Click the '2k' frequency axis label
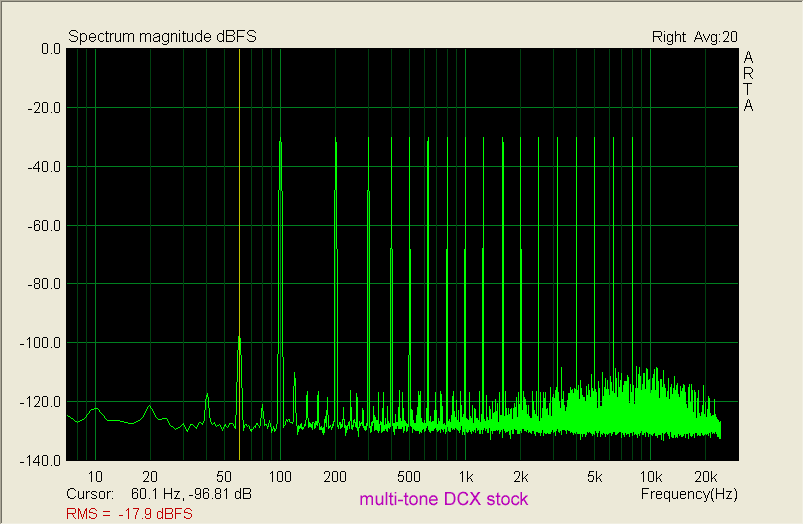 pos(520,477)
